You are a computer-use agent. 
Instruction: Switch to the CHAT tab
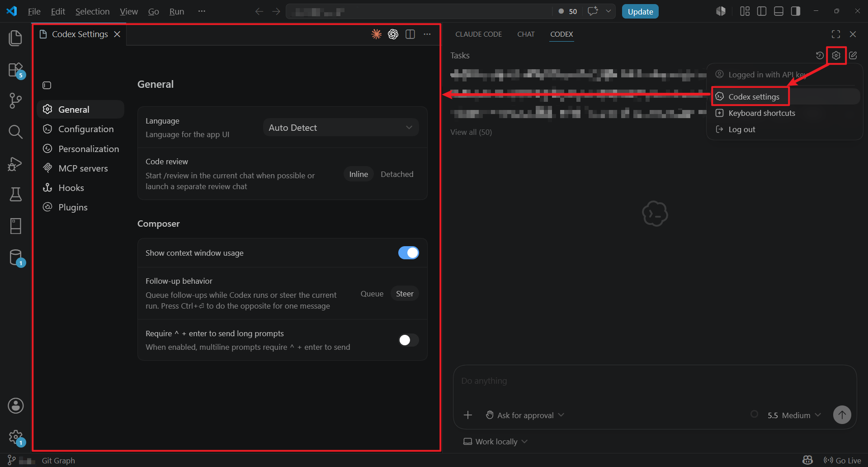coord(526,34)
